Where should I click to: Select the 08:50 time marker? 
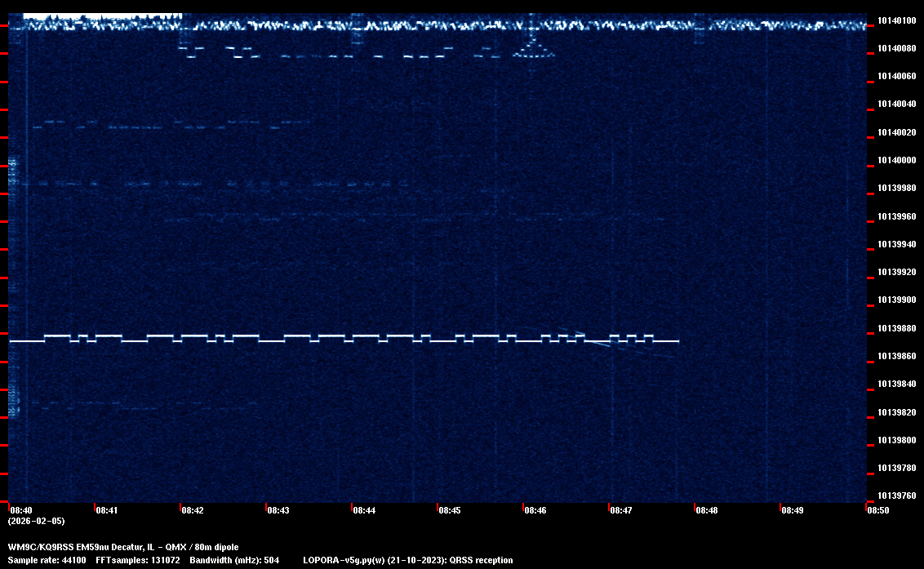[877, 510]
